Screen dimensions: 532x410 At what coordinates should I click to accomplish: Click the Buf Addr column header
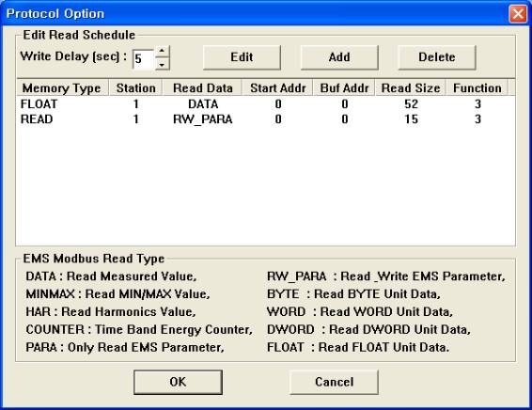coord(344,87)
